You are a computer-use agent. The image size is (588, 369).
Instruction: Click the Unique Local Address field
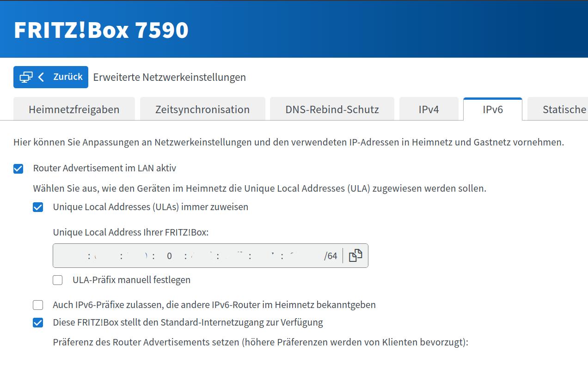click(210, 256)
